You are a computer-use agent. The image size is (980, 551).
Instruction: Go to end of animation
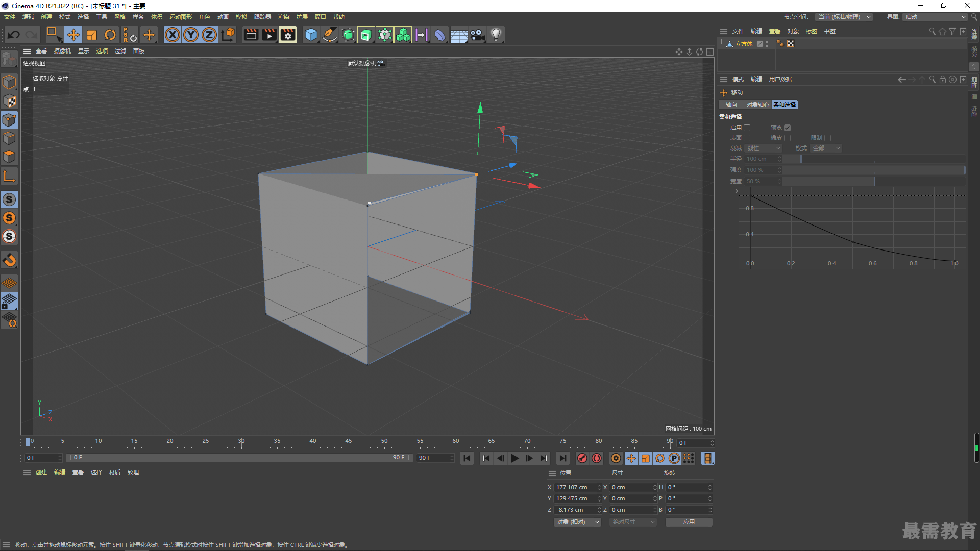(563, 458)
